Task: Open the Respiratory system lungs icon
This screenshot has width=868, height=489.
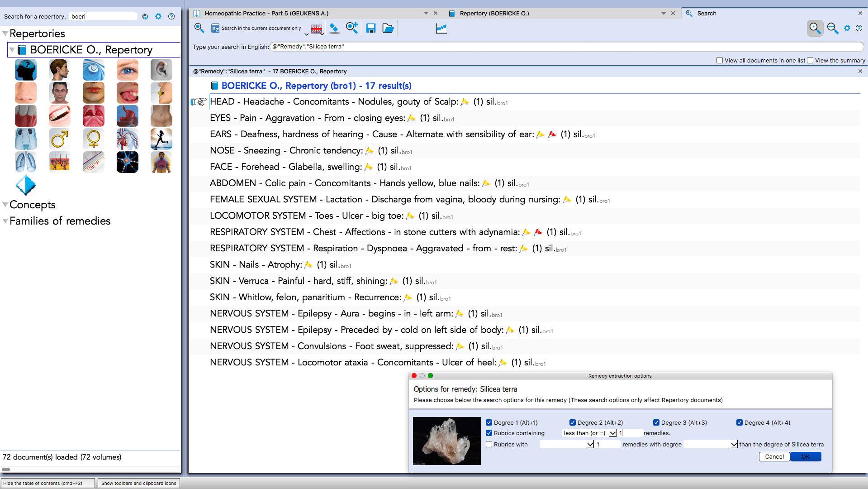Action: tap(26, 162)
